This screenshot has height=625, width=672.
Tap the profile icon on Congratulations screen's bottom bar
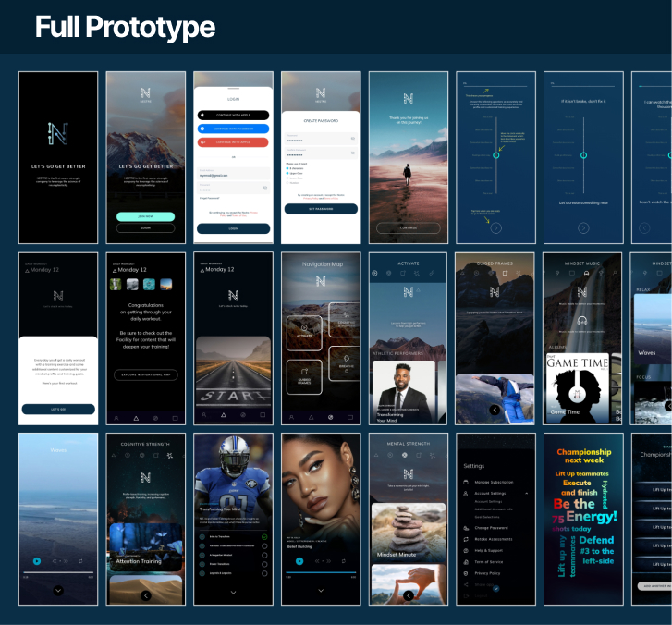tap(116, 418)
